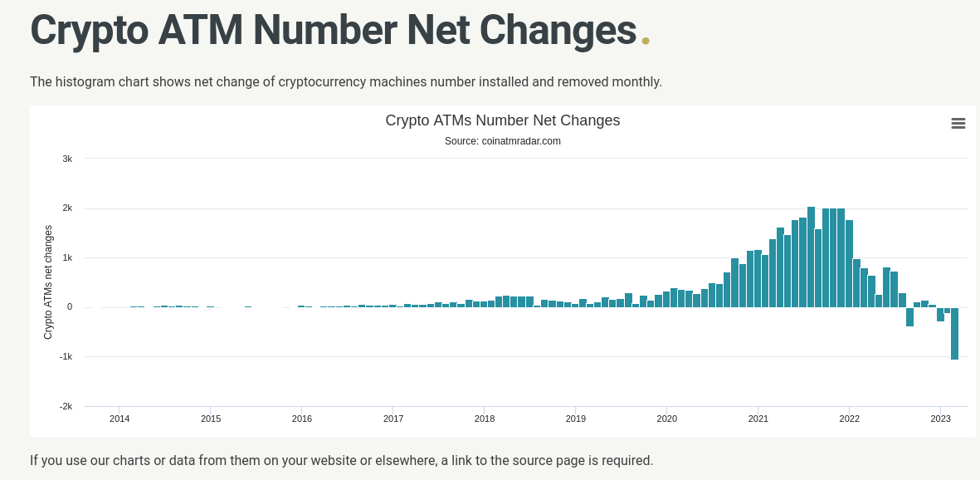Click the 2022 axis label
The image size is (980, 480).
point(850,419)
